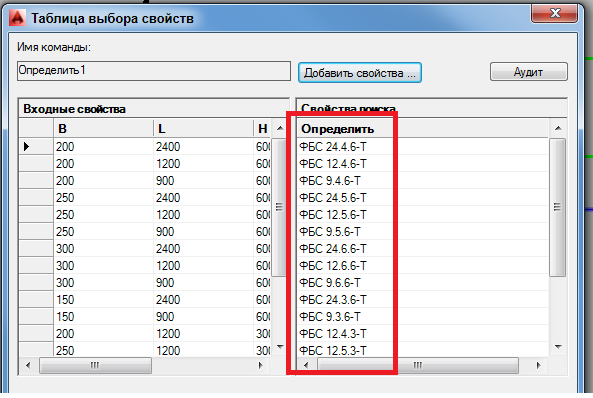Click L value 1200 in ФБС 12.5.6-Т row

203,215
